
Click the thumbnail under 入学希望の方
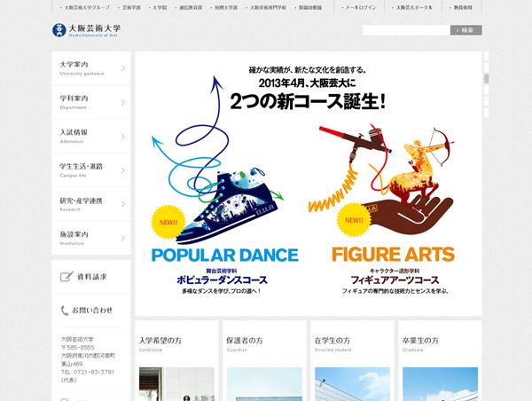pyautogui.click(x=176, y=384)
